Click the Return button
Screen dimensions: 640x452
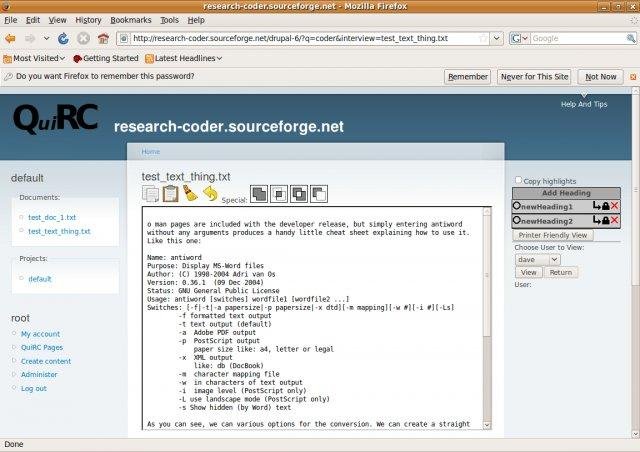[x=560, y=272]
